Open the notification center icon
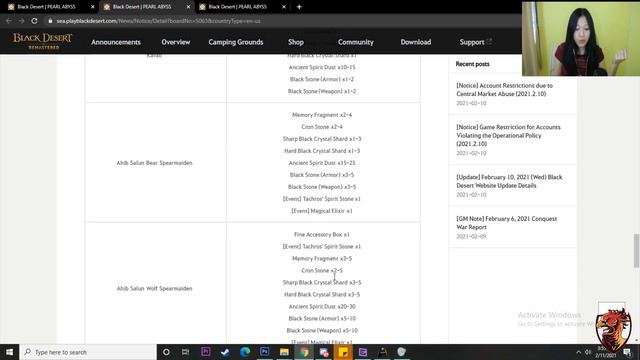Image resolution: width=640 pixels, height=360 pixels. point(627,352)
